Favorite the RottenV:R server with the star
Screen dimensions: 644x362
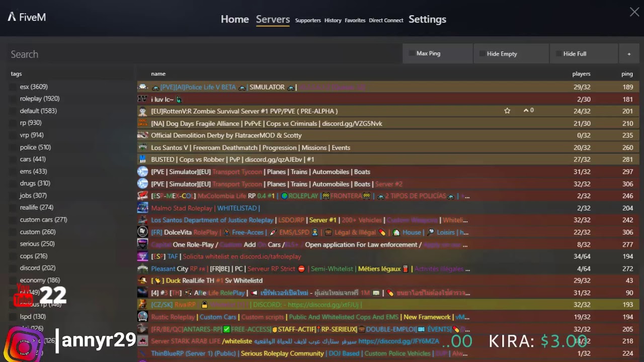(507, 111)
